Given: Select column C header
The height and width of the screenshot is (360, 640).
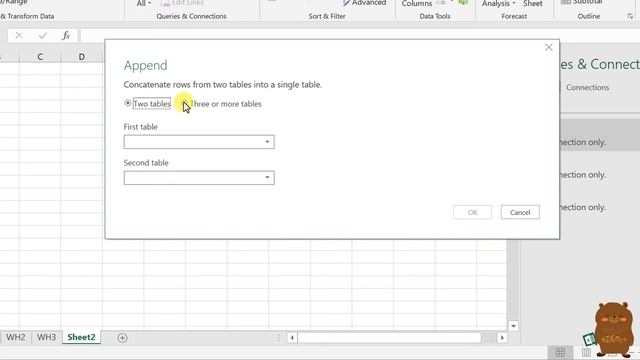Looking at the screenshot, I should click(40, 57).
